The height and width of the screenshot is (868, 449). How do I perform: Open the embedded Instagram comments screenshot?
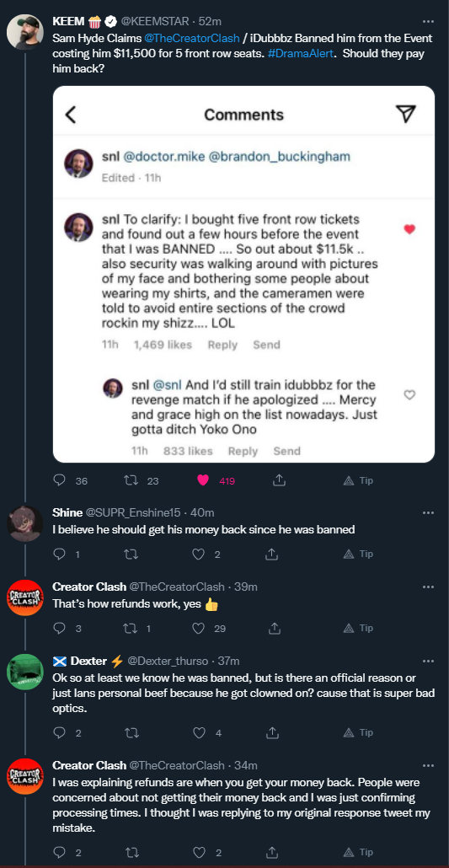coord(243,274)
